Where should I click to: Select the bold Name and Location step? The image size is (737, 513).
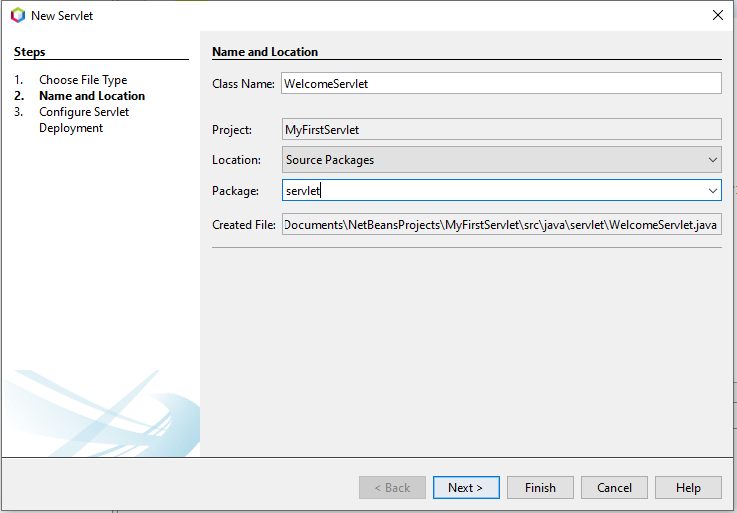point(92,96)
